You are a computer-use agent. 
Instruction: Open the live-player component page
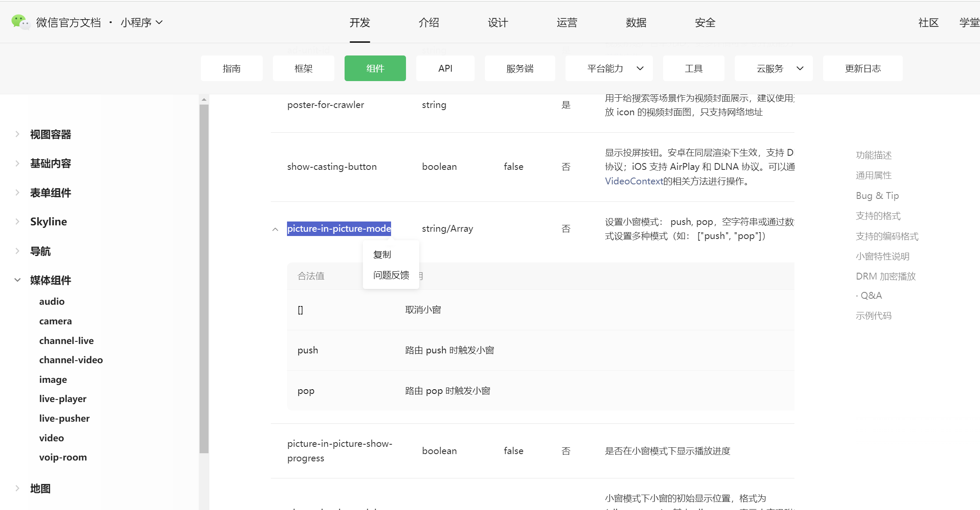tap(63, 399)
